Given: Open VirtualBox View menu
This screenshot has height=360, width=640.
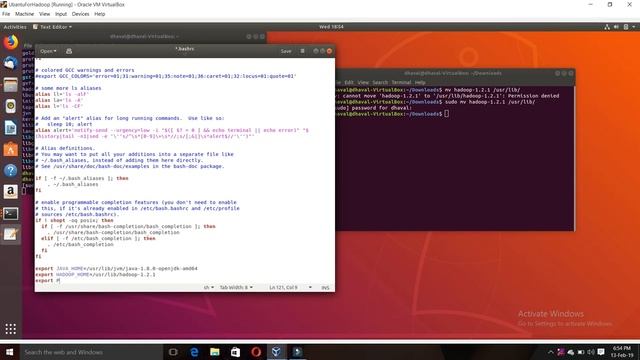Looking at the screenshot, I should [x=44, y=14].
